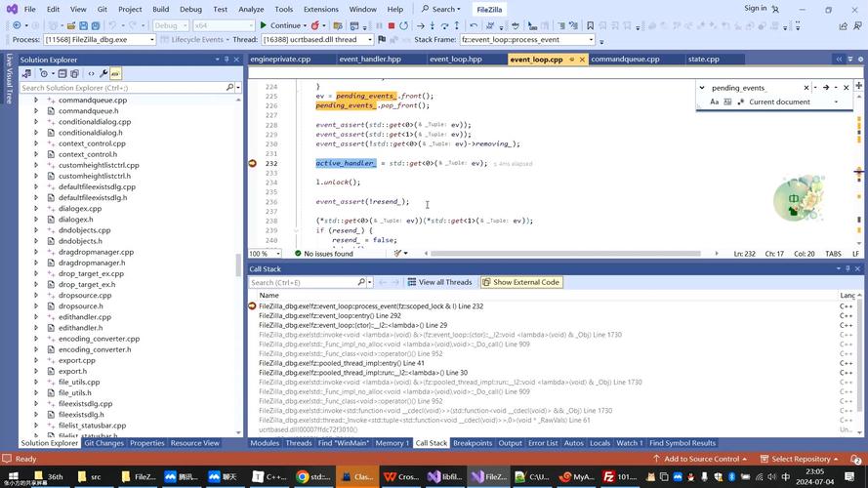Toggle the breakpoint on line 232
Screen dimensions: 868x488
(253, 163)
